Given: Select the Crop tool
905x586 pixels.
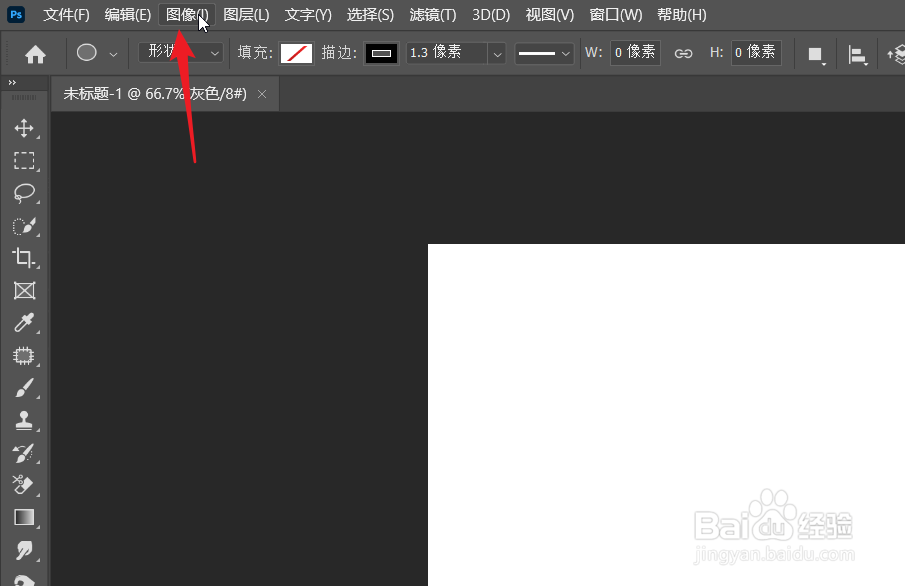Looking at the screenshot, I should click(x=24, y=257).
